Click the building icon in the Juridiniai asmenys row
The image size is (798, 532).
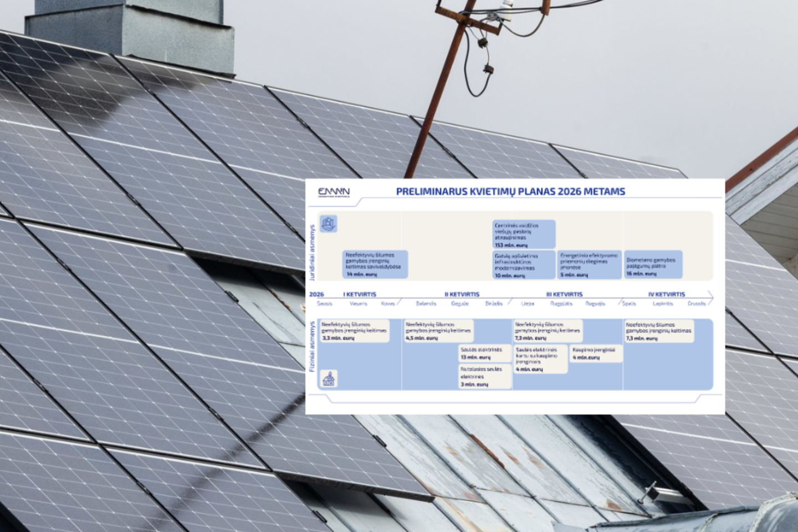[329, 224]
